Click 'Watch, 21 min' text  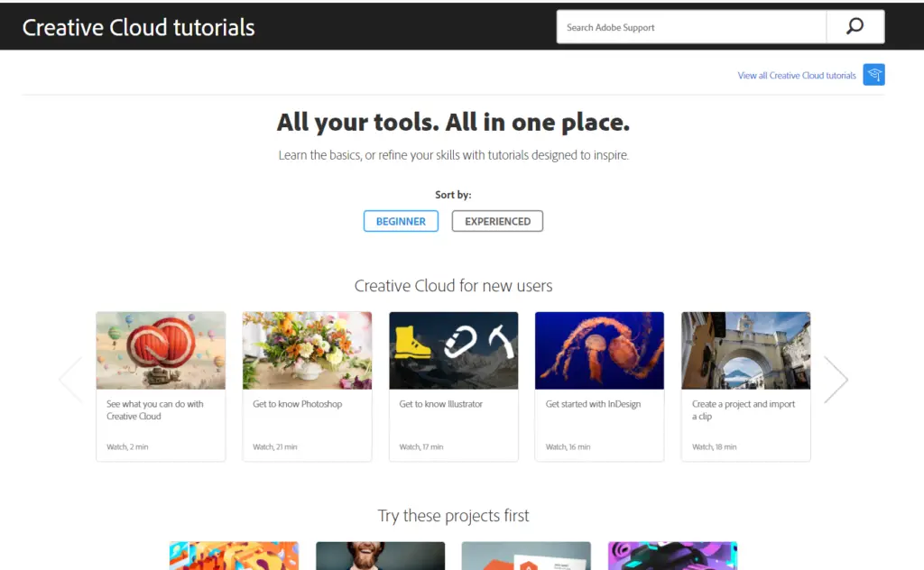pyautogui.click(x=275, y=447)
